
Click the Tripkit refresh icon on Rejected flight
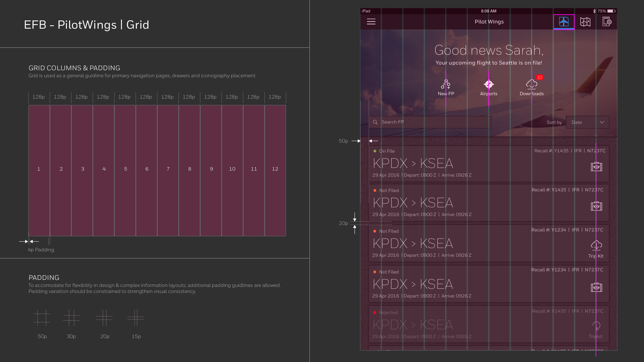[x=596, y=326]
